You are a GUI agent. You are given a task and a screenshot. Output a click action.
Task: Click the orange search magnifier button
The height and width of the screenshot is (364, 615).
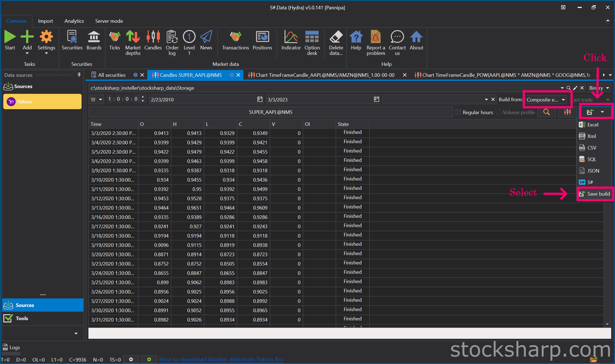click(x=547, y=112)
